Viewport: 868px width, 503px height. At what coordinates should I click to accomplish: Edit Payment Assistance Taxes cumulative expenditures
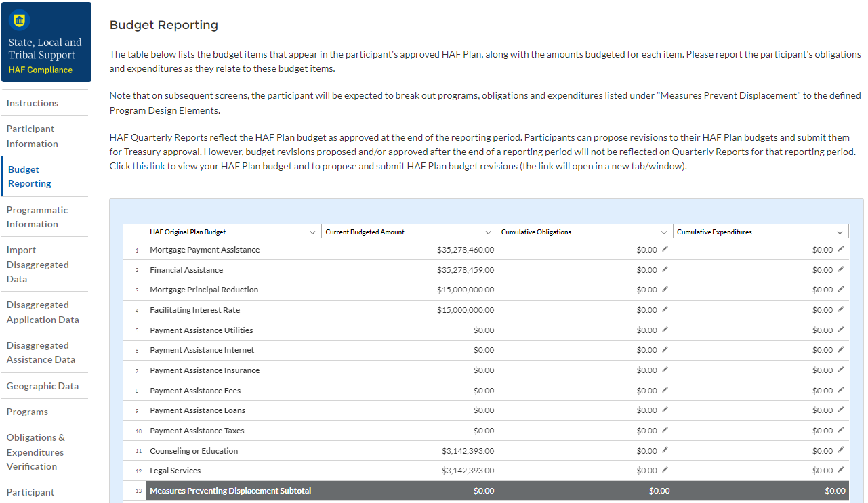[840, 431]
